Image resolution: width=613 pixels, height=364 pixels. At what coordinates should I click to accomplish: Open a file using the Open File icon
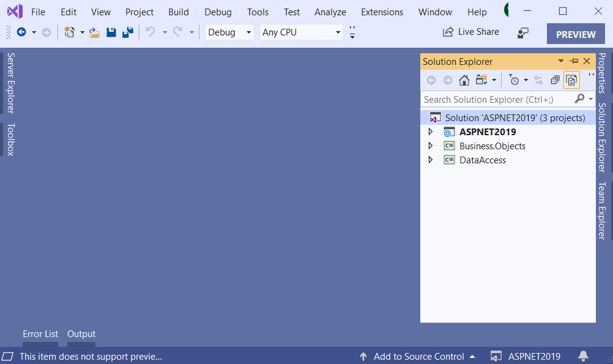(x=94, y=32)
